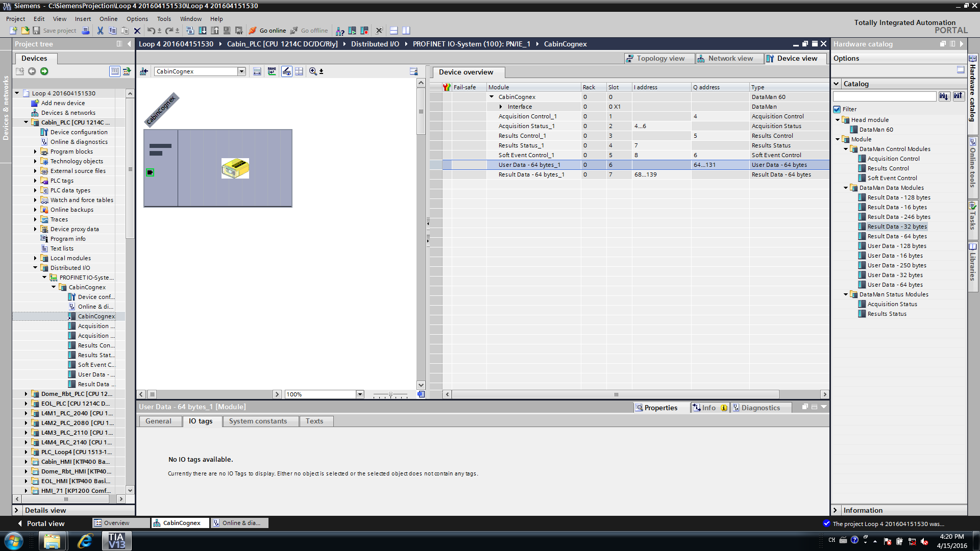Click the Go online toolbar icon
This screenshot has width=980, height=551.
click(x=253, y=31)
